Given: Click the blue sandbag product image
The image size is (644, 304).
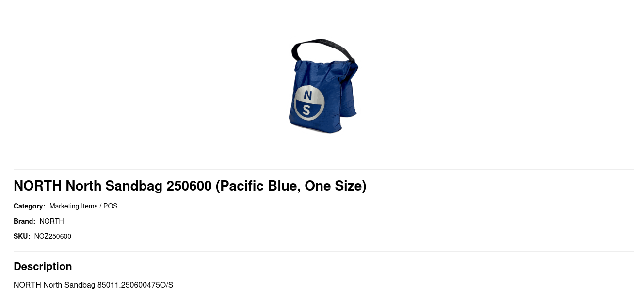Looking at the screenshot, I should point(323,86).
